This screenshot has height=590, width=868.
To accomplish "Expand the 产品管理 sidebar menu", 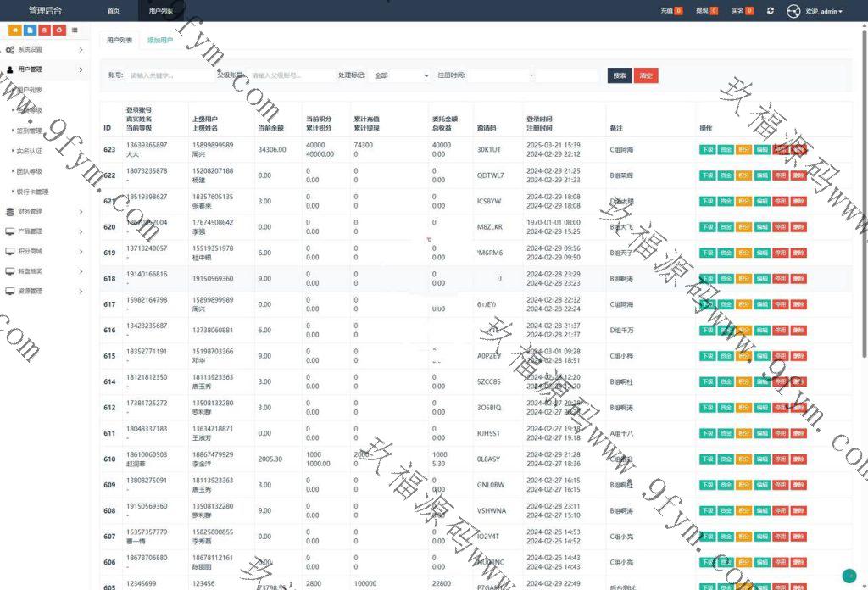I will point(45,231).
